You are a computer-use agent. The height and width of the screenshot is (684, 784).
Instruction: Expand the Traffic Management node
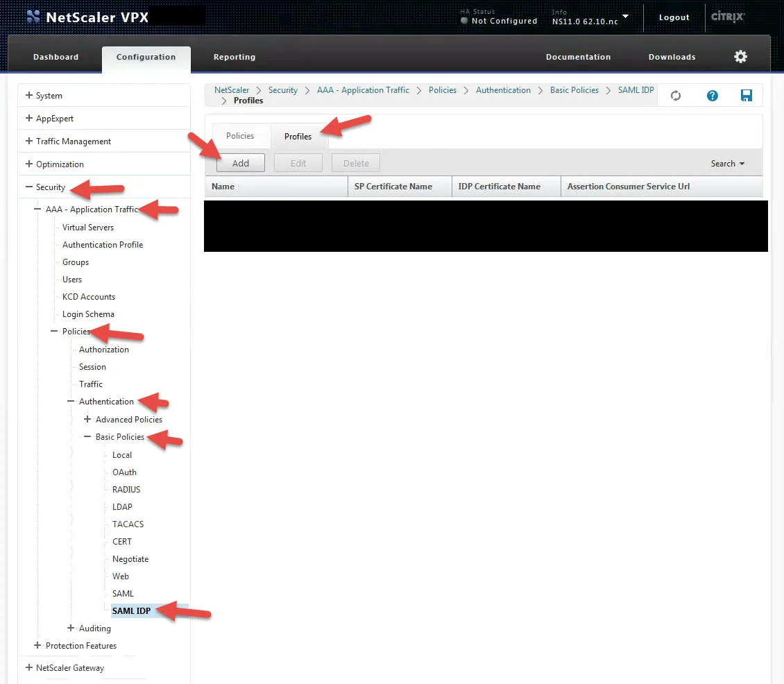(29, 141)
